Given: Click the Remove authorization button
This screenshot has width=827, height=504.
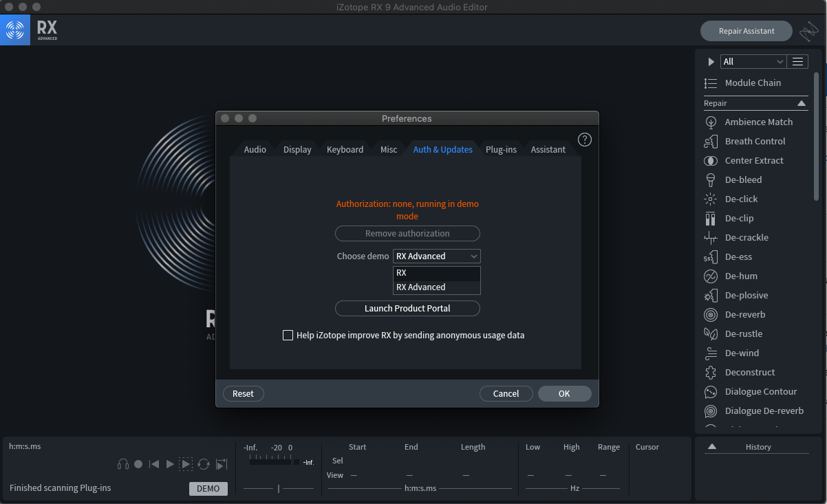Looking at the screenshot, I should [407, 233].
